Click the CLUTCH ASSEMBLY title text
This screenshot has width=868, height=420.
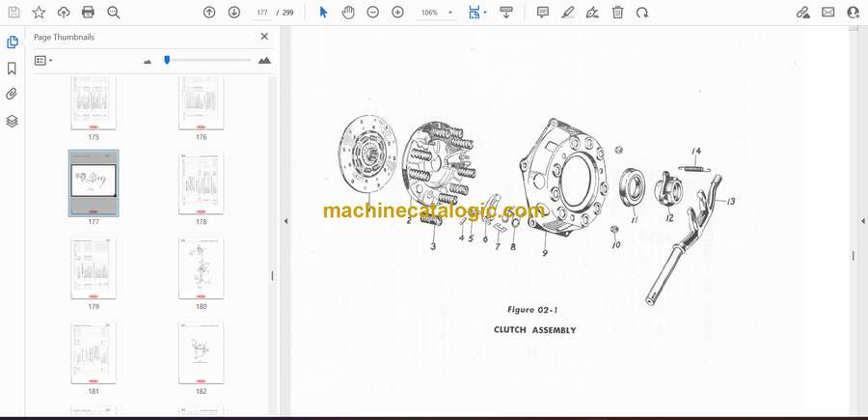pyautogui.click(x=534, y=329)
